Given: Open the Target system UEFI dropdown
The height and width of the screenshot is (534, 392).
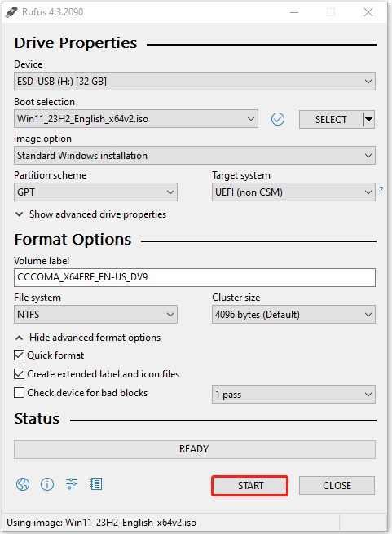Looking at the screenshot, I should click(293, 192).
